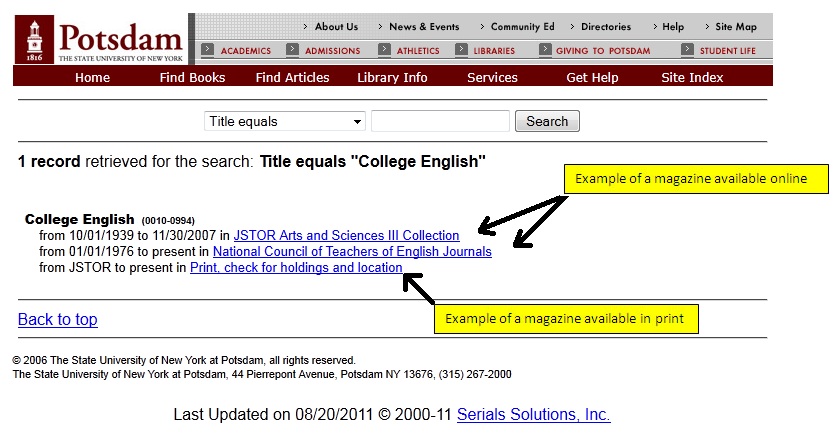
Task: Click the arrow icon beside ATHLETICS
Action: (384, 50)
